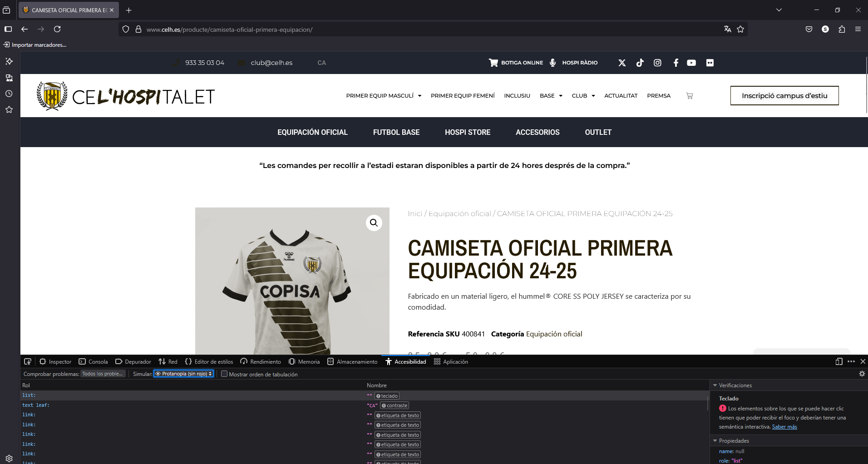Image resolution: width=868 pixels, height=464 pixels.
Task: Open the Consola tab in DevTools
Action: click(x=93, y=361)
